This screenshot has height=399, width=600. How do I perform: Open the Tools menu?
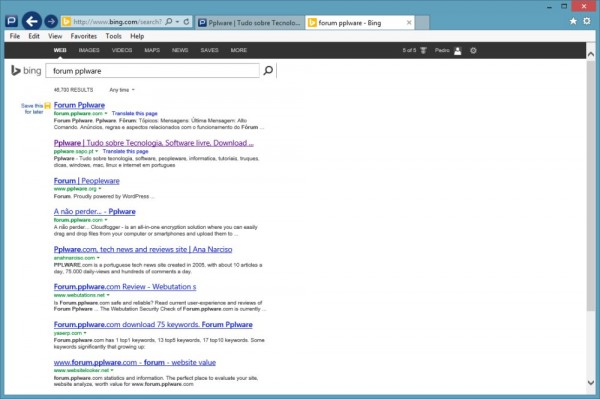[x=114, y=36]
